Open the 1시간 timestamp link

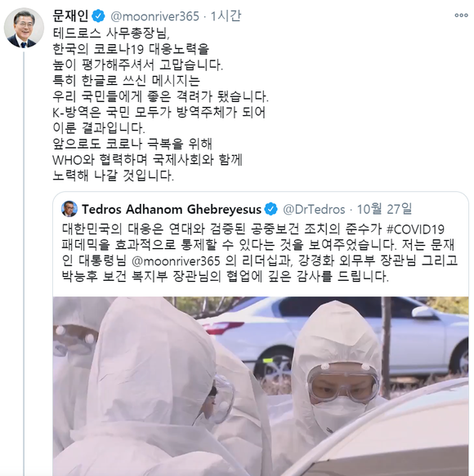(x=226, y=16)
